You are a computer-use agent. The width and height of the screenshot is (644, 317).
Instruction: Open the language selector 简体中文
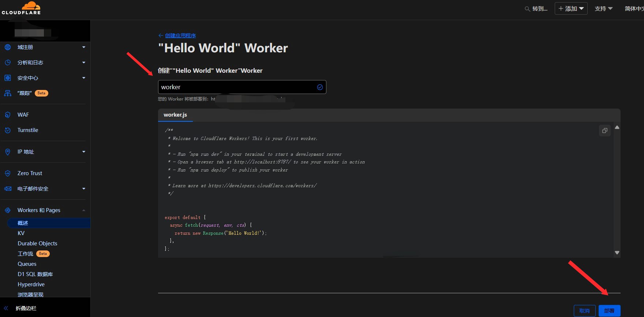coord(634,8)
